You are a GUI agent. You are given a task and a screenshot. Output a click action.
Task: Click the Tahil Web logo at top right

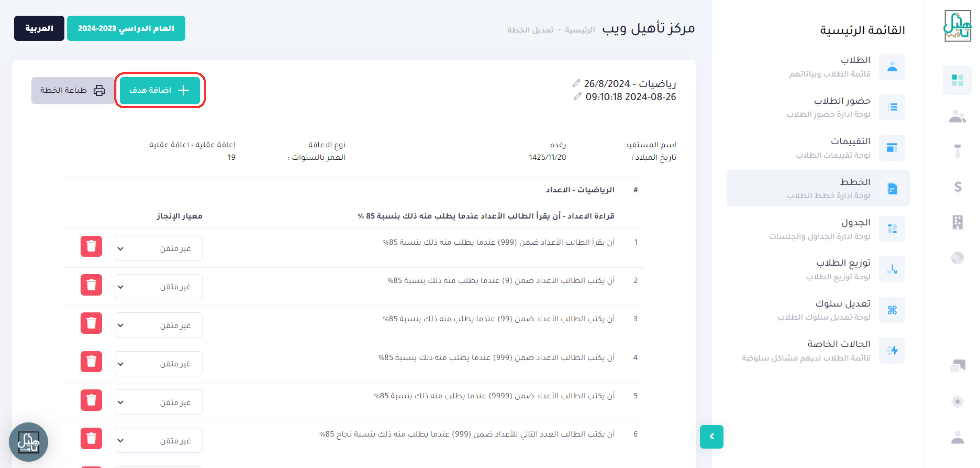(x=957, y=25)
